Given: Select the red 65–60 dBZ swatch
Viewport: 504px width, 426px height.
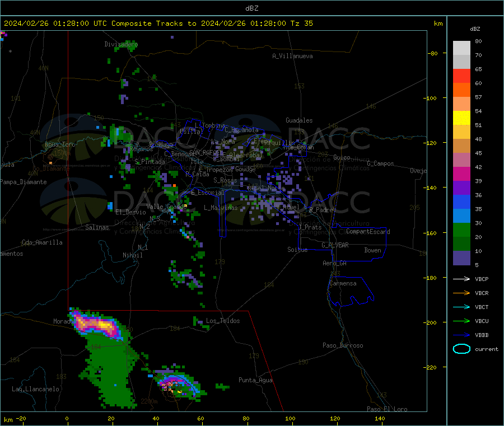Looking at the screenshot, I should [461, 76].
